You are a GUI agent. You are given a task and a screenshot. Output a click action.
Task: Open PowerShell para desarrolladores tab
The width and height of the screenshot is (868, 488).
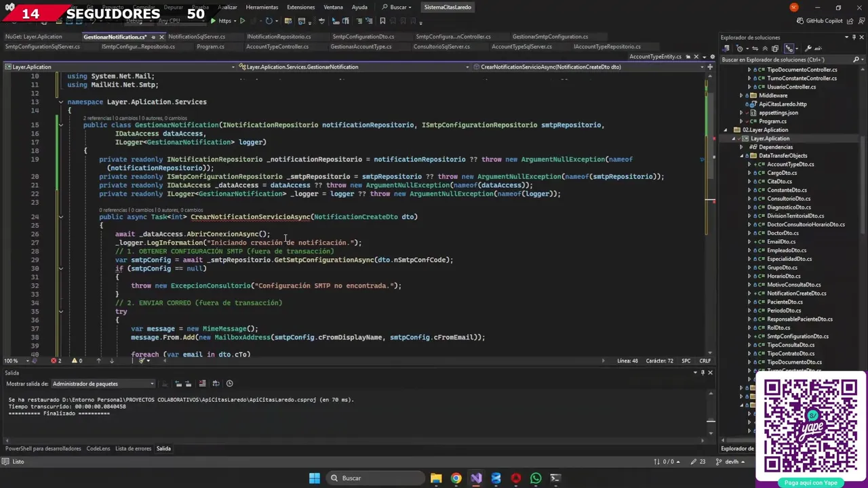tap(43, 449)
